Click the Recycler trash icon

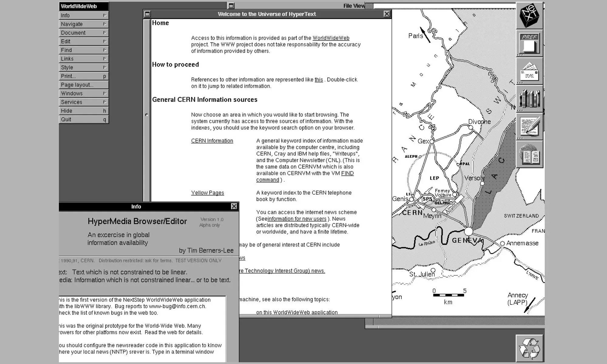pyautogui.click(x=529, y=348)
